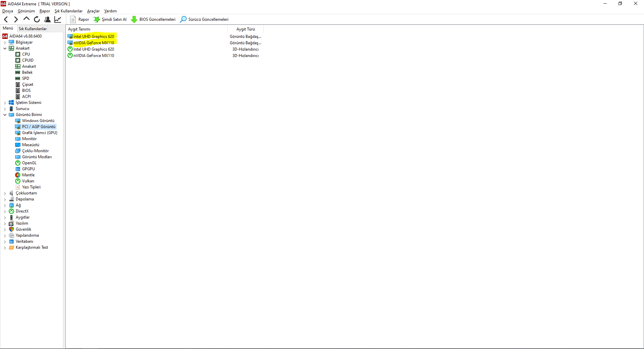Select the ACPI tree item
Image resolution: width=644 pixels, height=349 pixels.
point(23,97)
